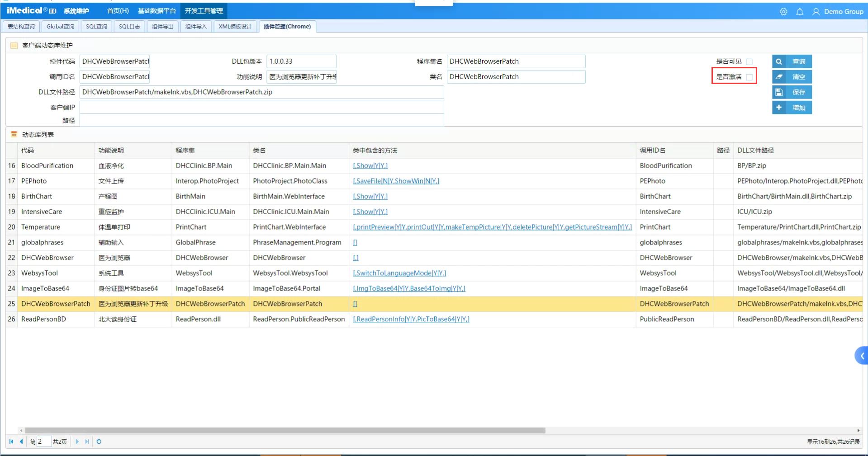Select the 插件管理(Chrome) tab
This screenshot has height=456, width=868.
click(287, 27)
